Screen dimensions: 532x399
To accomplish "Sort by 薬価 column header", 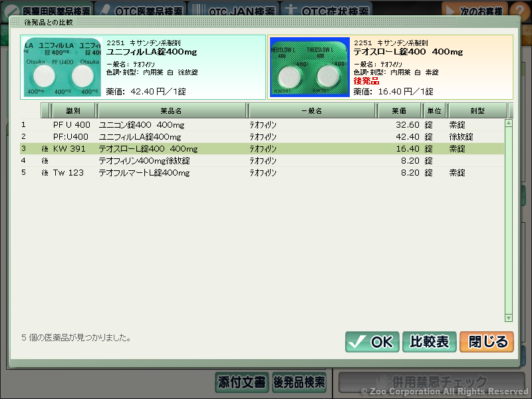I will point(399,110).
